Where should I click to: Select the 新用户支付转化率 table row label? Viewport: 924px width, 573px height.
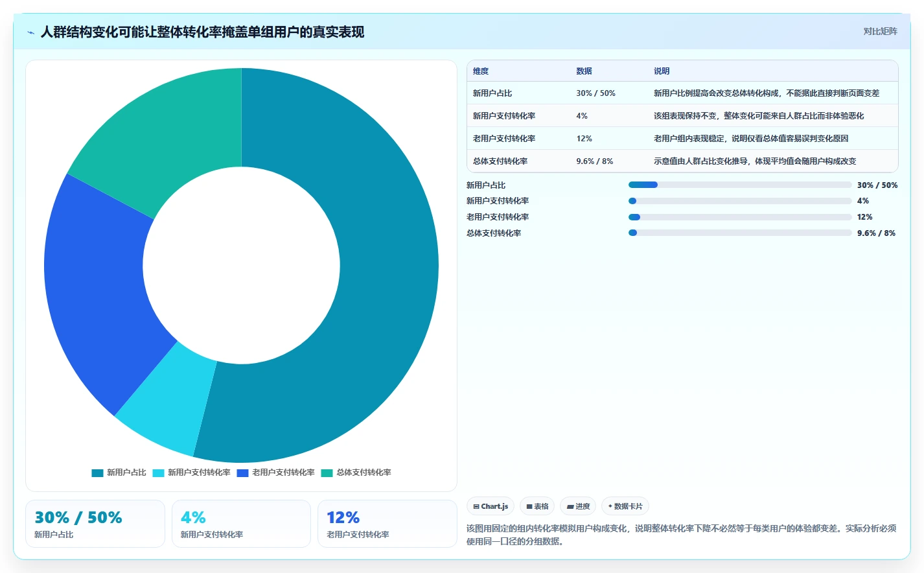[504, 116]
